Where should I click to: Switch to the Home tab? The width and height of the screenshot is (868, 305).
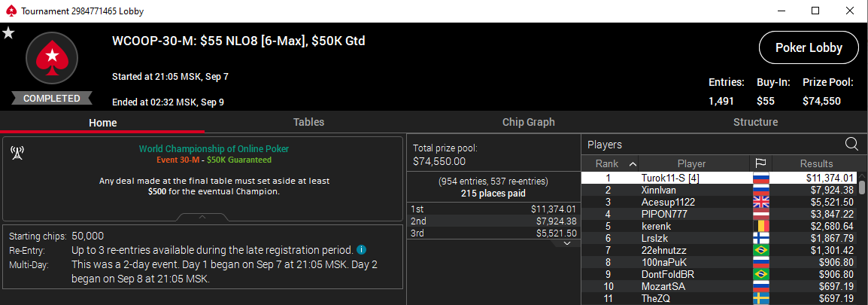click(x=102, y=123)
